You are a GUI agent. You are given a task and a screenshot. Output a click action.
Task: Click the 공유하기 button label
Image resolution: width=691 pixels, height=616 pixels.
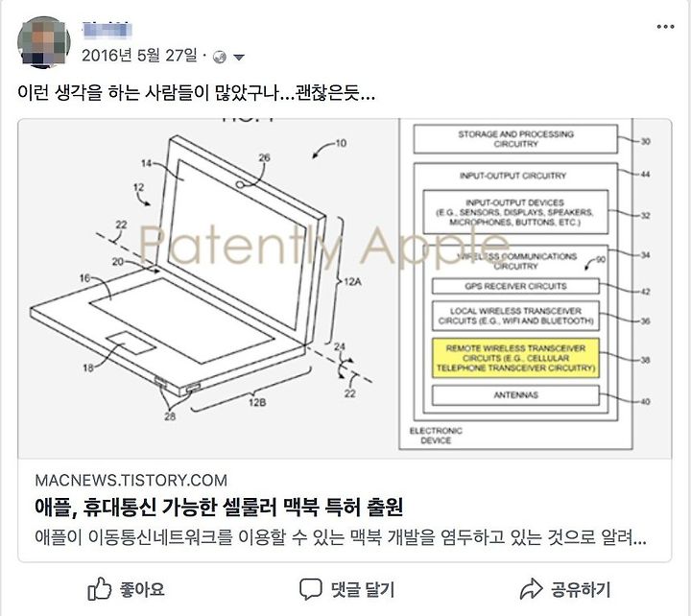click(x=581, y=589)
